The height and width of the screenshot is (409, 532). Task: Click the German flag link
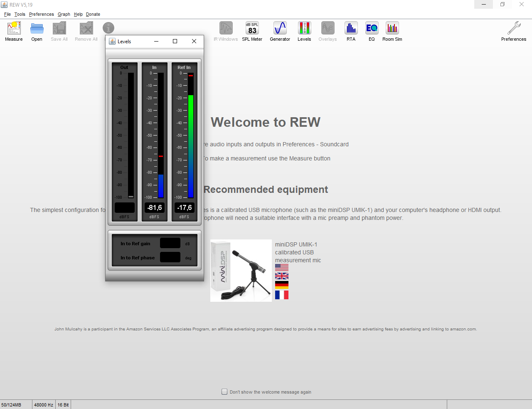[x=282, y=285]
